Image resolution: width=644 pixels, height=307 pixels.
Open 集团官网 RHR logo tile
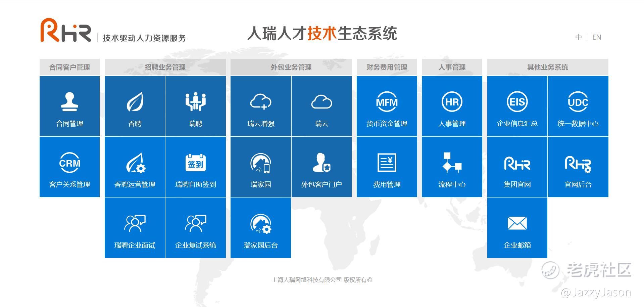(x=517, y=167)
